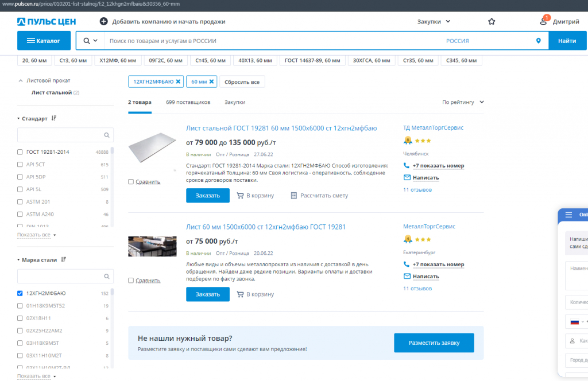
Task: Click Заказать for ГОСТ 19281 sheet product
Action: click(208, 195)
